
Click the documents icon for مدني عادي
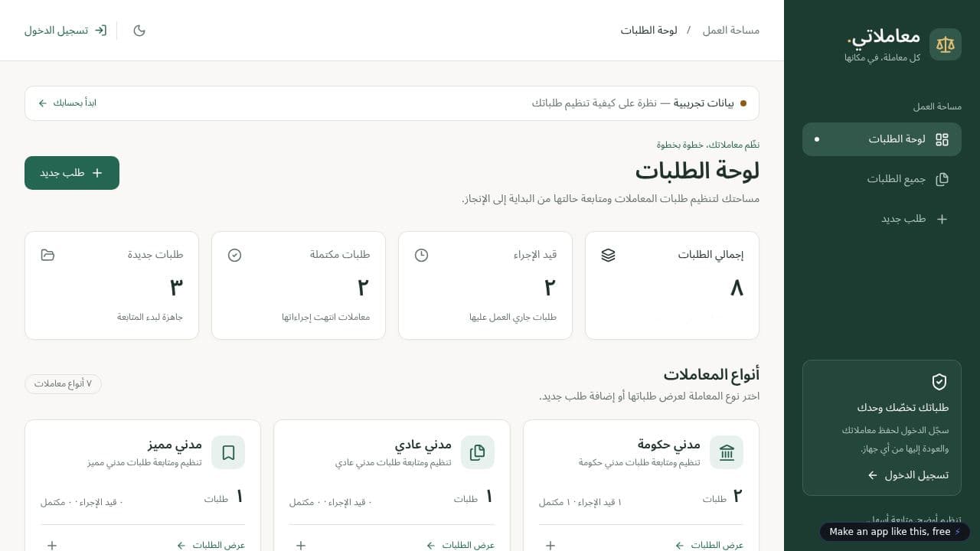[478, 452]
